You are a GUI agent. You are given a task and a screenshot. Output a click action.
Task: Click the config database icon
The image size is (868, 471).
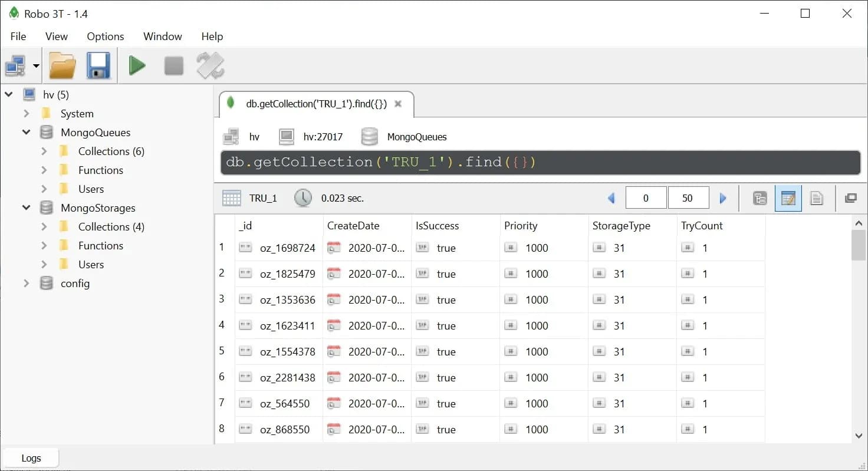click(47, 283)
